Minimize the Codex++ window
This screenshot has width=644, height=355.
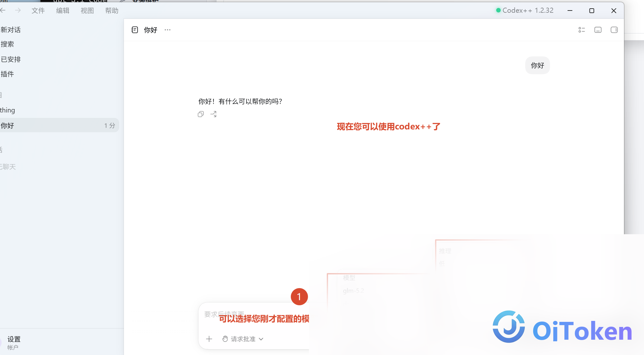pos(570,11)
